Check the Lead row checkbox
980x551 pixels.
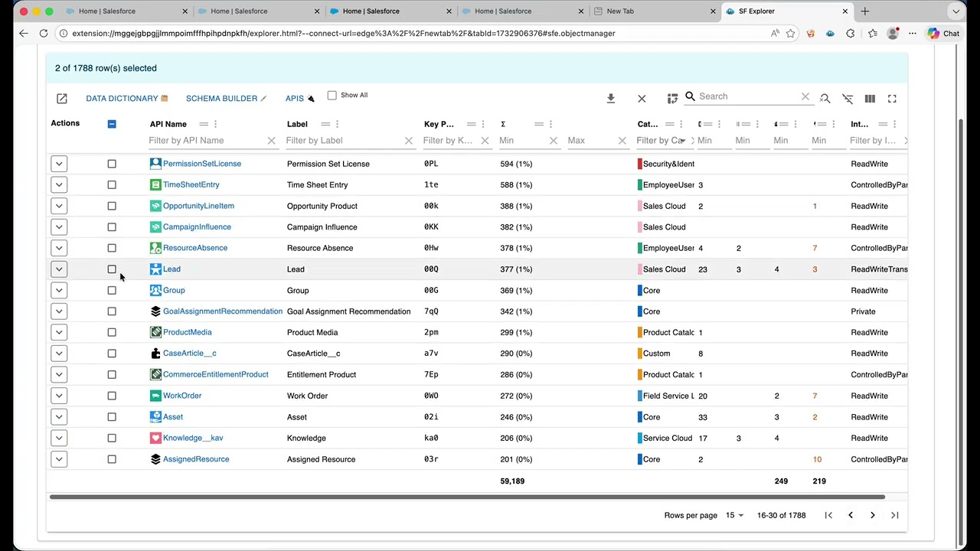click(112, 269)
